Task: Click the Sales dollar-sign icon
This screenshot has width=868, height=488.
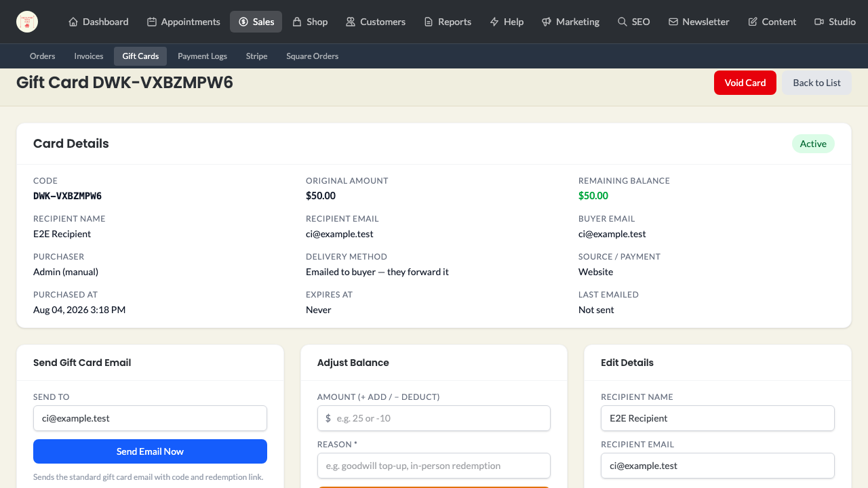Action: tap(243, 22)
